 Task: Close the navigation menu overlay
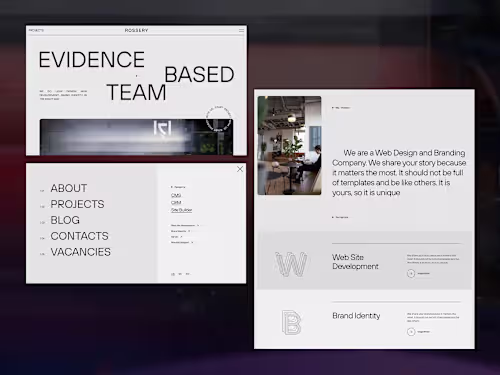coord(240,169)
